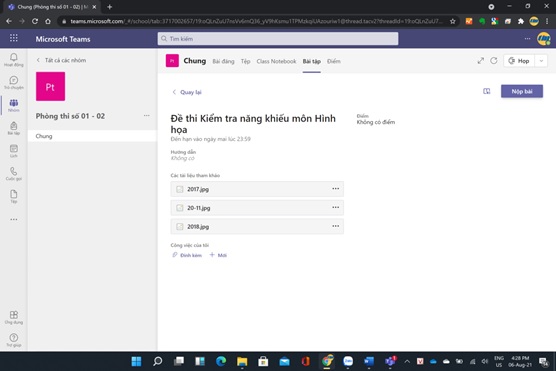Open the Teams app launcher grid
556x371 pixels.
pyautogui.click(x=13, y=38)
